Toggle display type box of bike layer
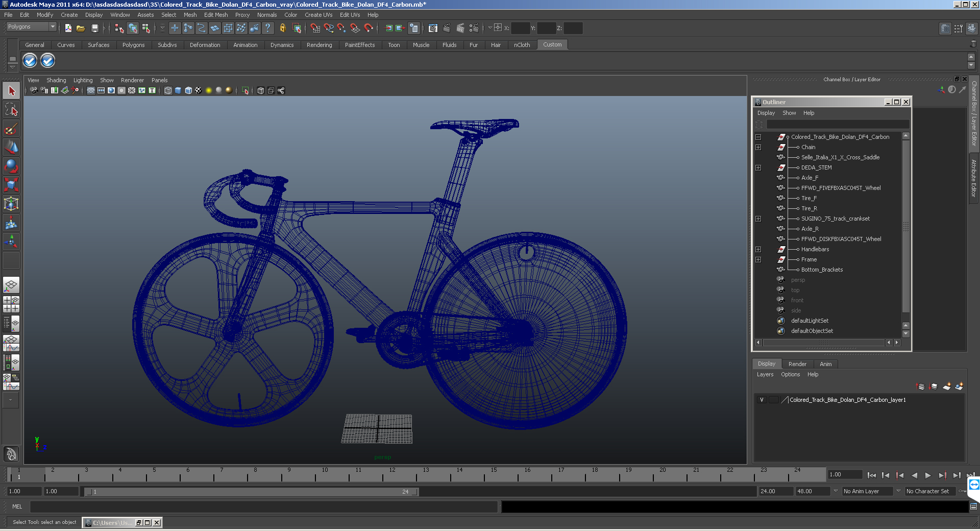The height and width of the screenshot is (531, 980). pyautogui.click(x=773, y=400)
